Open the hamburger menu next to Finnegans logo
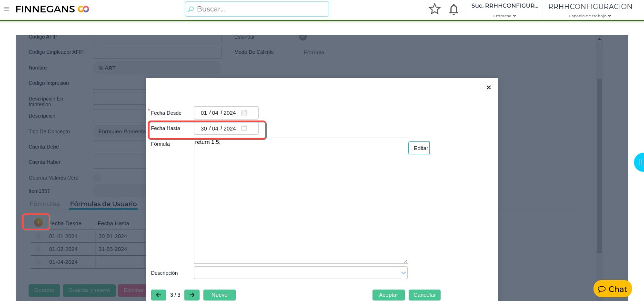The height and width of the screenshot is (301, 644). pyautogui.click(x=6, y=9)
